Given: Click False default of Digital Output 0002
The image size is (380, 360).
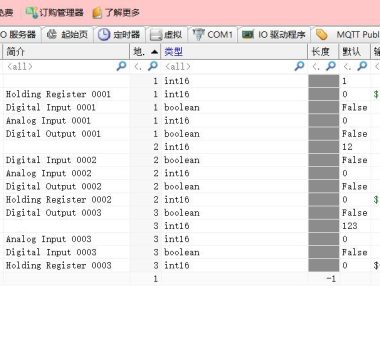Looking at the screenshot, I should pyautogui.click(x=355, y=186).
